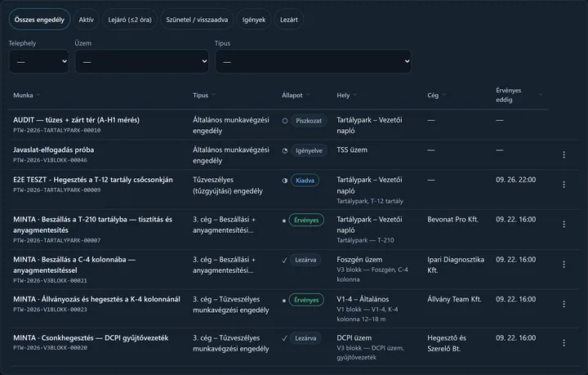Open the Üzem filter dropdown
Screen dimensions: 588x375
(142, 61)
